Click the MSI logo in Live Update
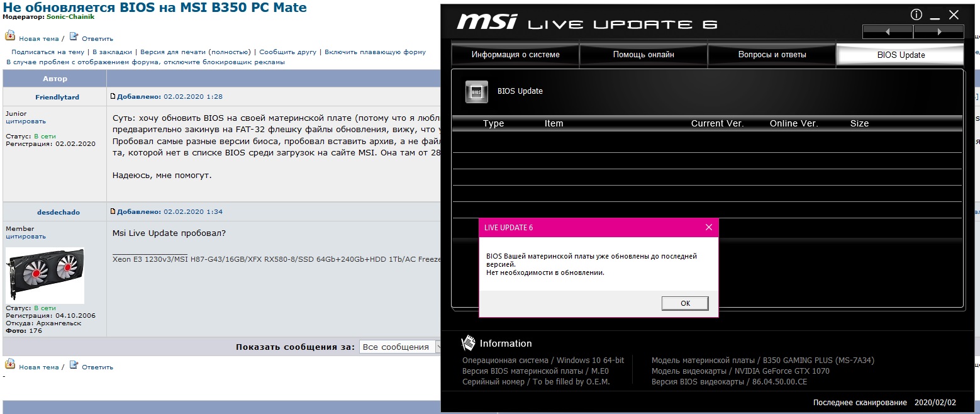 pos(487,21)
